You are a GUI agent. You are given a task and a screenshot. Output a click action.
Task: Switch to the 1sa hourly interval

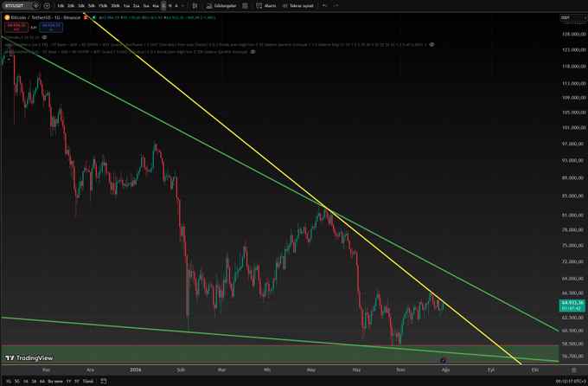point(126,6)
